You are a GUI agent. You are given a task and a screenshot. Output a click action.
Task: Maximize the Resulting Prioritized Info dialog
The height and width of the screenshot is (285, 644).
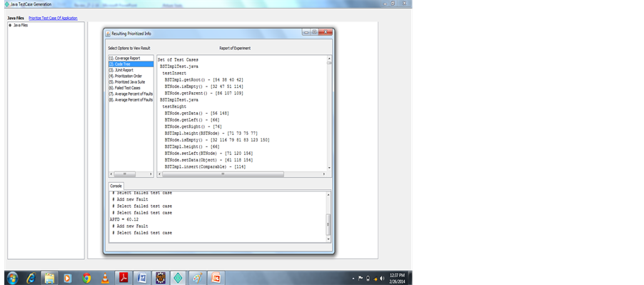pyautogui.click(x=314, y=32)
